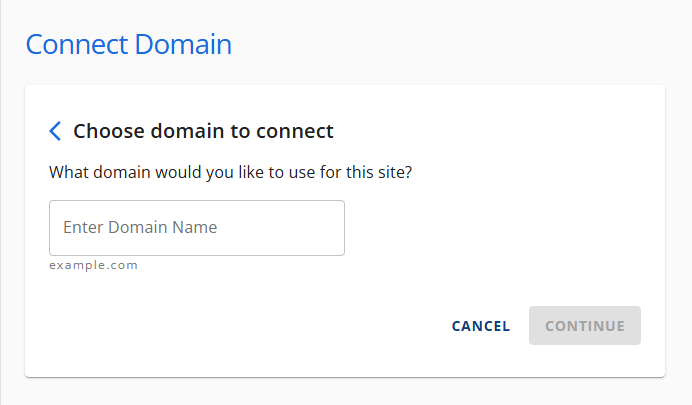692x405 pixels.
Task: Select the 'Enter Domain Name' placeholder text
Action: click(140, 228)
